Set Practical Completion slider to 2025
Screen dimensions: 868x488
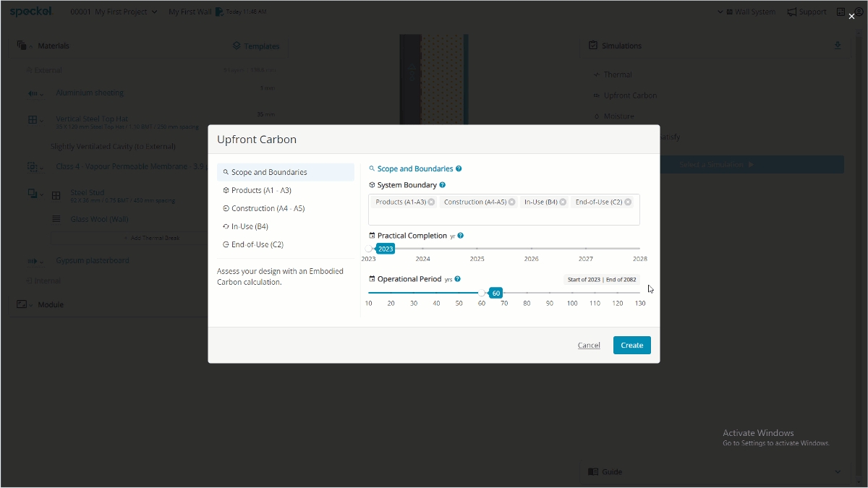[x=477, y=249]
